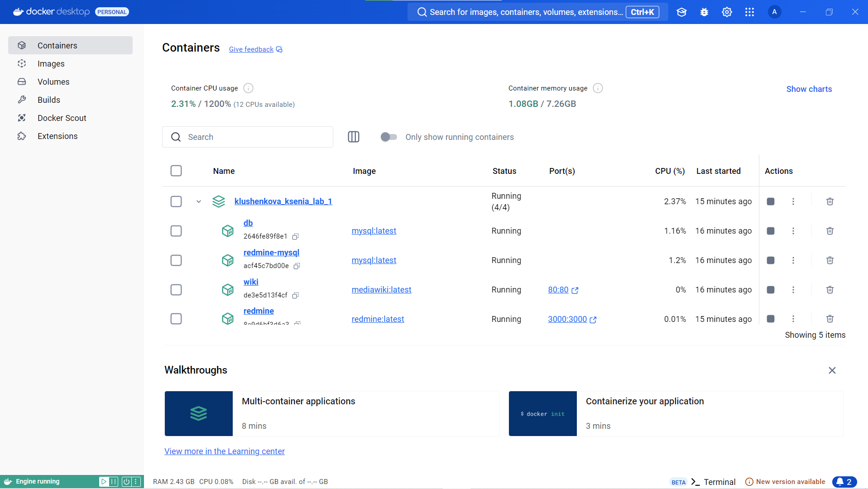Check the redmine-mysql container checkbox
The image size is (868, 489).
(x=176, y=260)
